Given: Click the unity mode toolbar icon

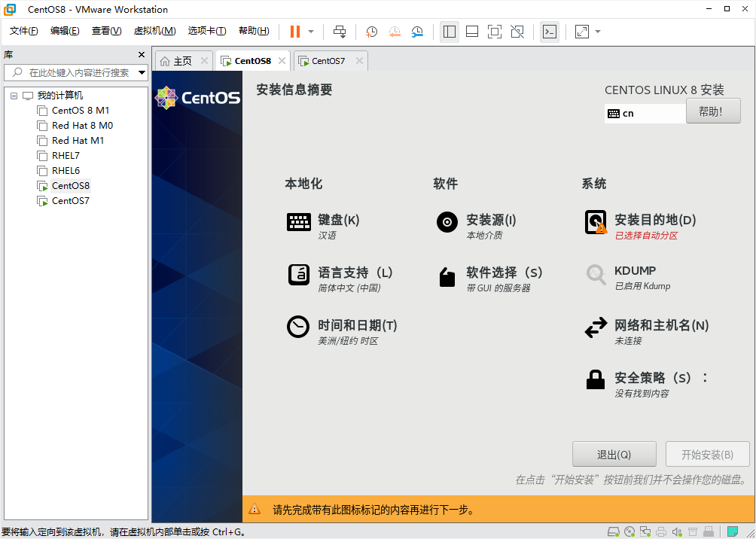Looking at the screenshot, I should coord(517,32).
